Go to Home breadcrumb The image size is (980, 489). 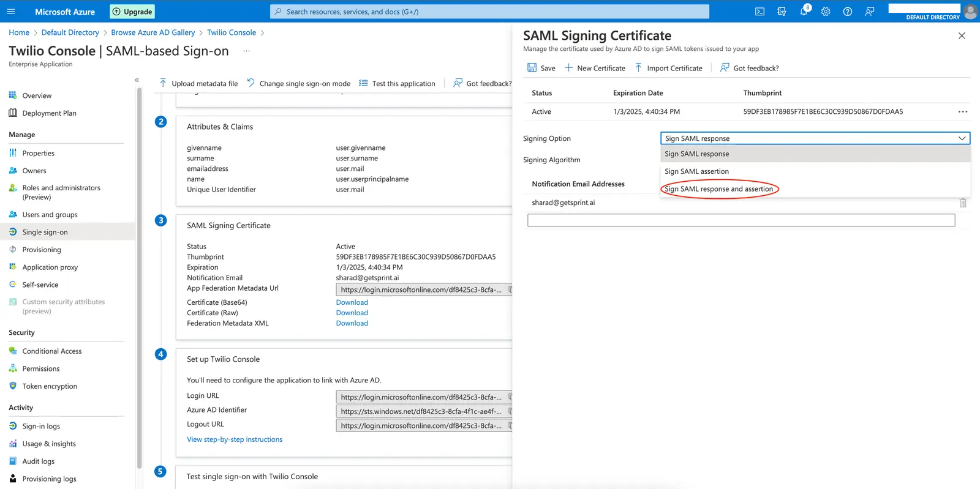[19, 32]
